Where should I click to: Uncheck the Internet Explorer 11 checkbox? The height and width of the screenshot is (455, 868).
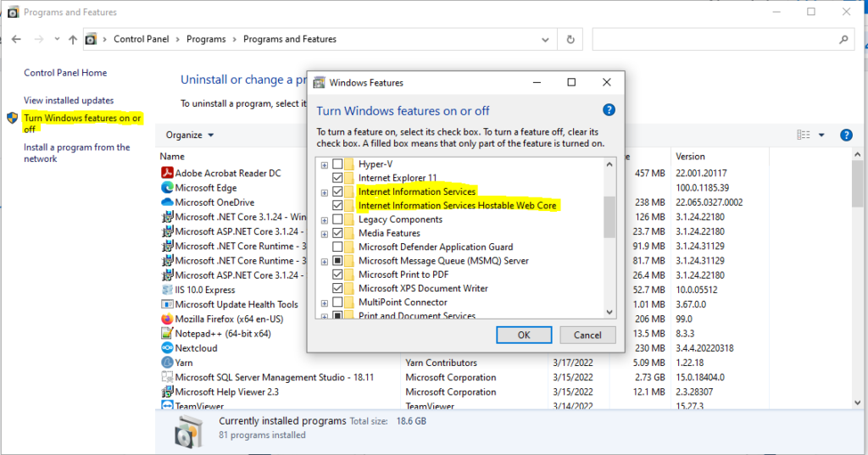pyautogui.click(x=338, y=178)
